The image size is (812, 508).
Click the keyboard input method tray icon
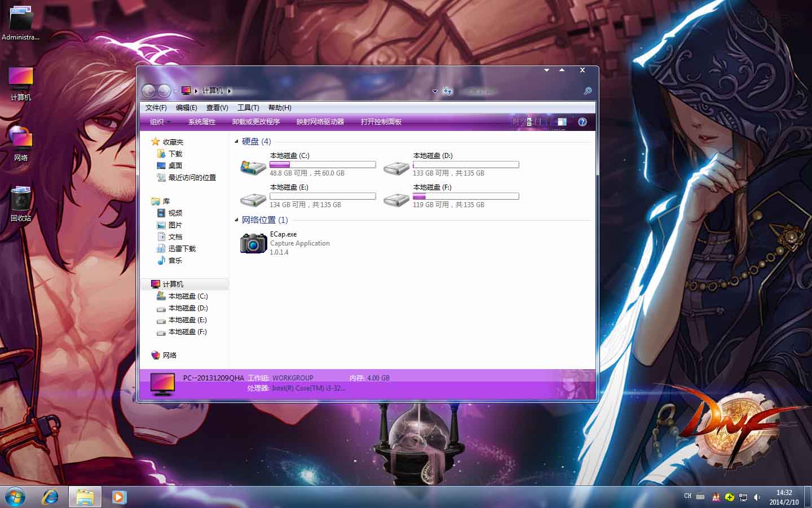[x=700, y=497]
